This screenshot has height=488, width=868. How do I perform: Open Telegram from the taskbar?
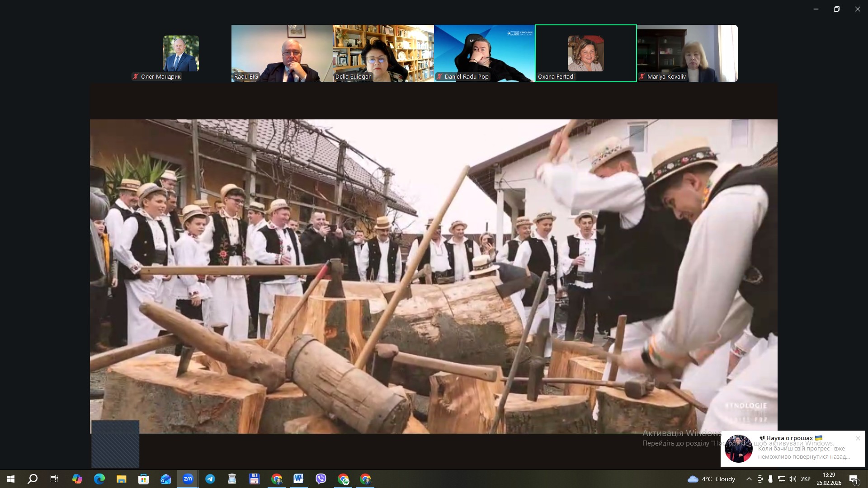coord(210,479)
